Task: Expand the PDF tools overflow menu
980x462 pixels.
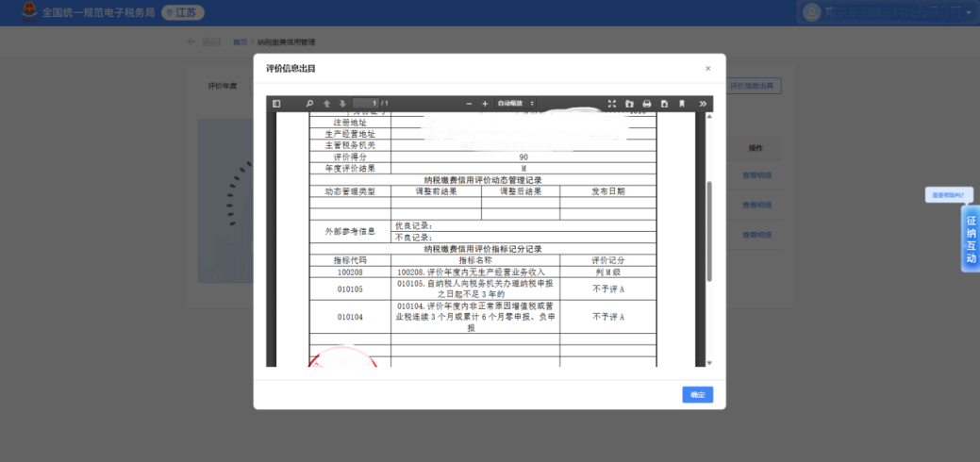Action: pos(703,104)
